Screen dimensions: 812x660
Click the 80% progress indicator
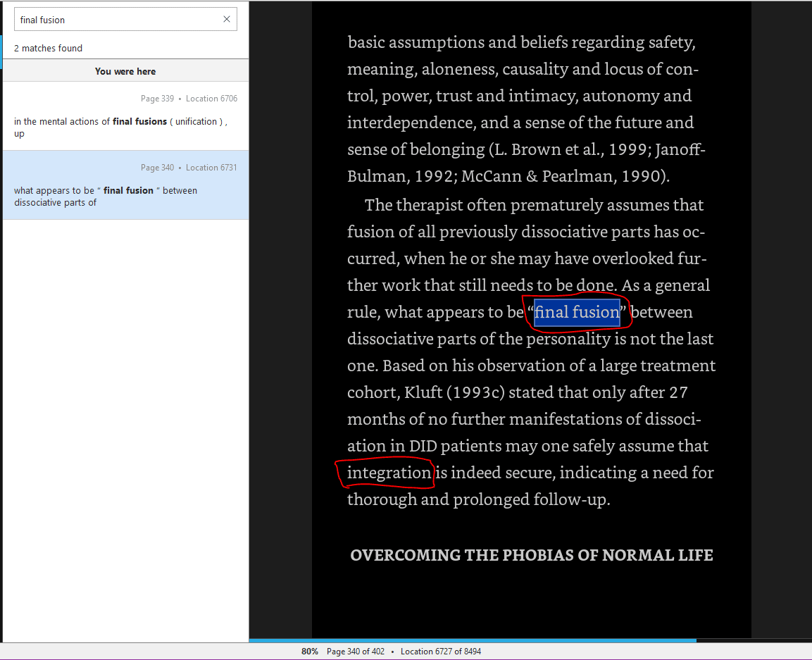310,652
